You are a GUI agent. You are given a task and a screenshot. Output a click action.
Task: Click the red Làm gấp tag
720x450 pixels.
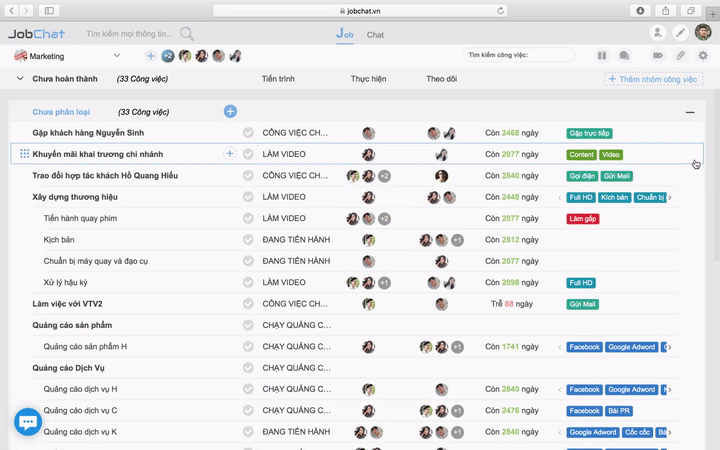click(583, 219)
